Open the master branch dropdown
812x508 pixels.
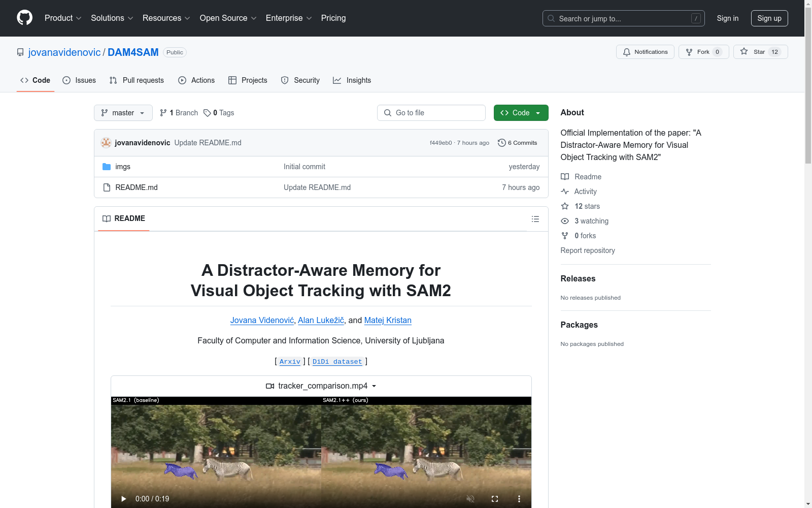(123, 113)
